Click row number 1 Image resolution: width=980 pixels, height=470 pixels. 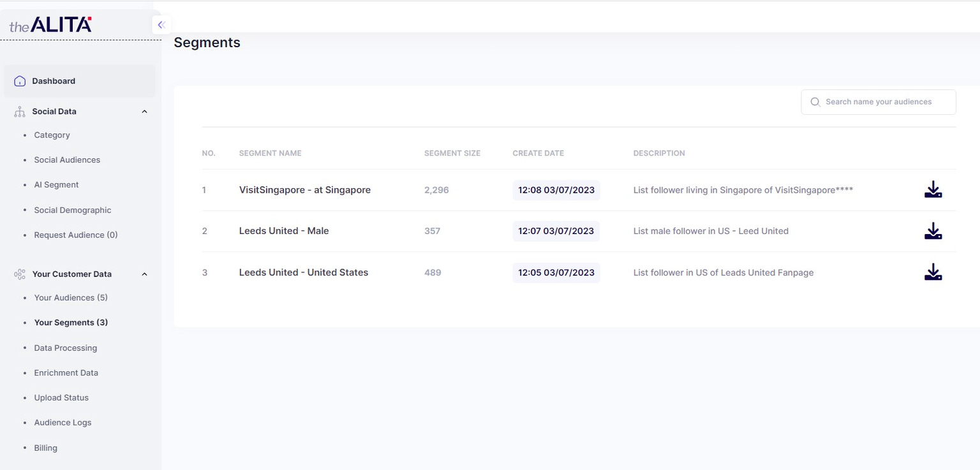pos(204,190)
